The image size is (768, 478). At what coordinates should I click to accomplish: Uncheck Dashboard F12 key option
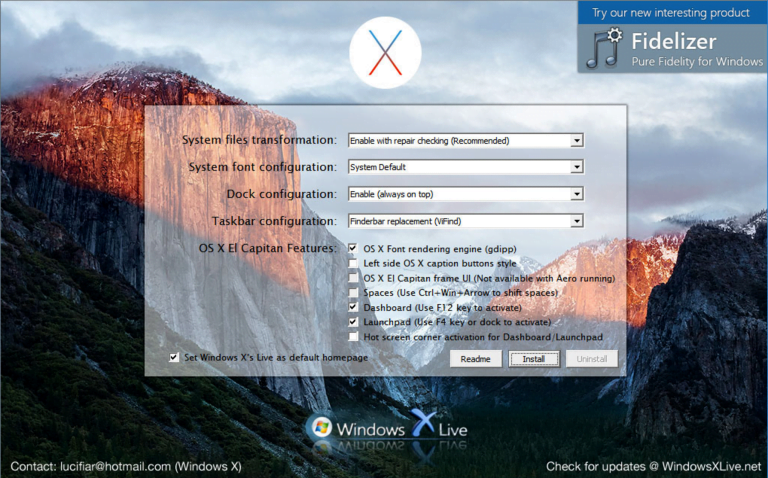point(353,307)
